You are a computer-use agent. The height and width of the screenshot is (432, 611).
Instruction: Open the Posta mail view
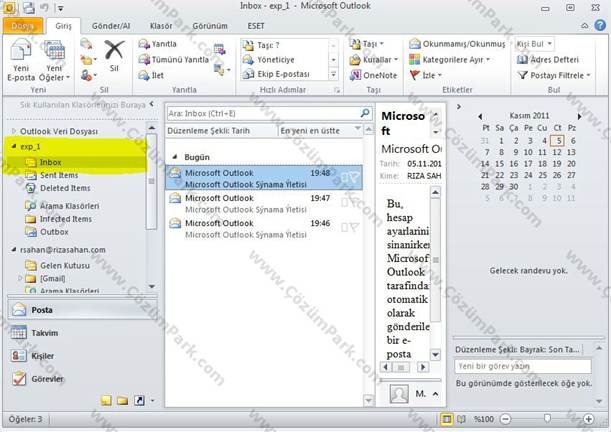[x=82, y=310]
